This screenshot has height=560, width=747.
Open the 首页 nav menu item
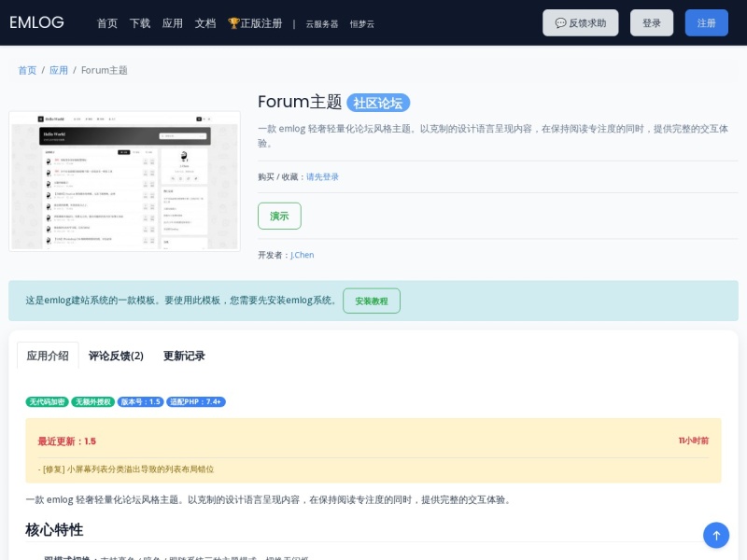click(107, 23)
